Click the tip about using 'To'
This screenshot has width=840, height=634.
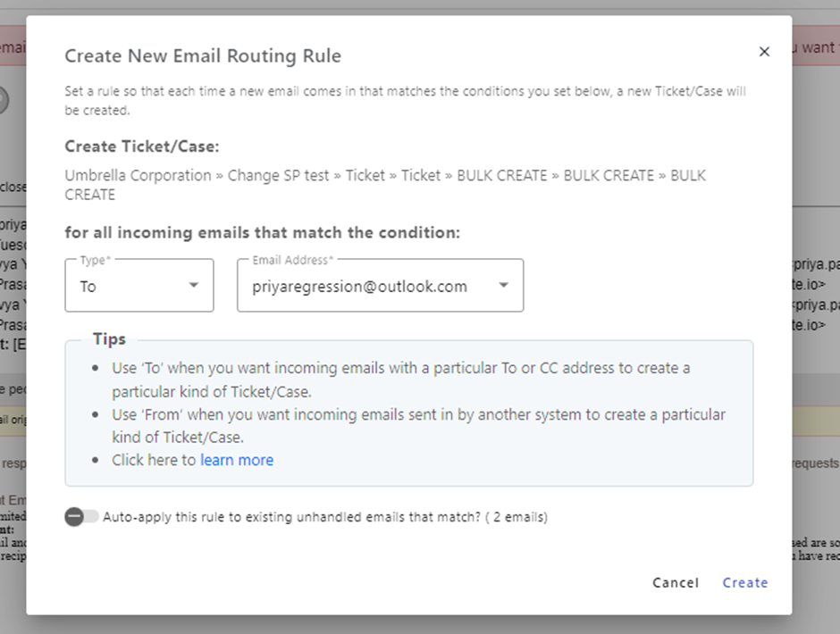[x=400, y=380]
